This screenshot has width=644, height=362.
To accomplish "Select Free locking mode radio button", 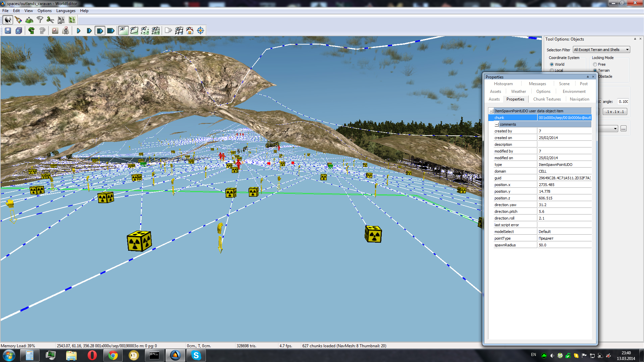I will pyautogui.click(x=595, y=64).
